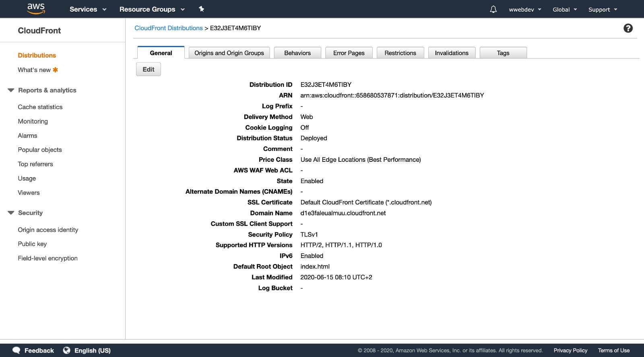Go to Monitoring in the sidebar
Viewport: 644px width, 357px height.
(x=33, y=121)
